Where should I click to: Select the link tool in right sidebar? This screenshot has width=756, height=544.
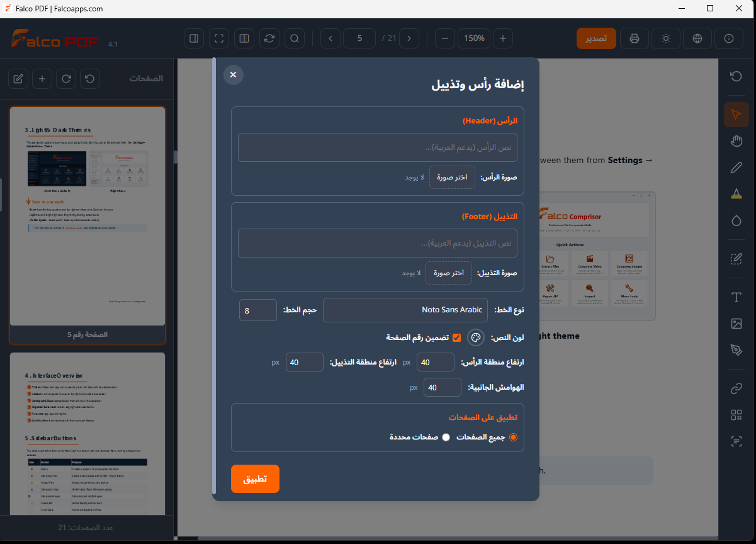click(736, 388)
